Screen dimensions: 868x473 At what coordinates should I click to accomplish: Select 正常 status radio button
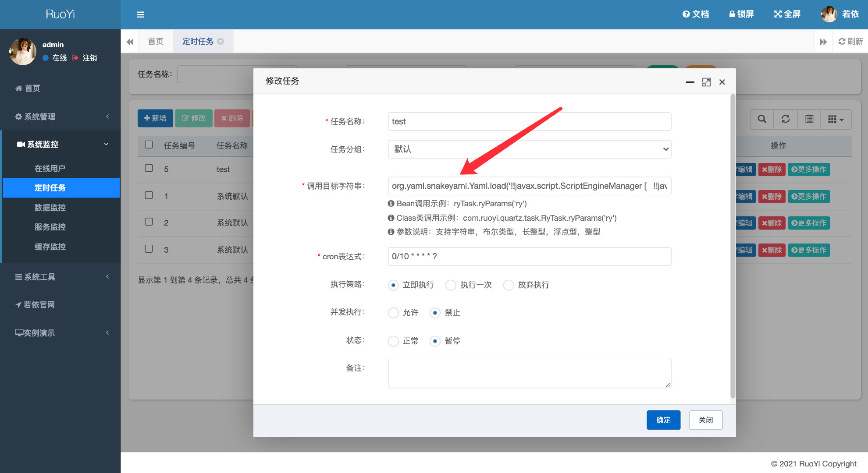coord(393,341)
